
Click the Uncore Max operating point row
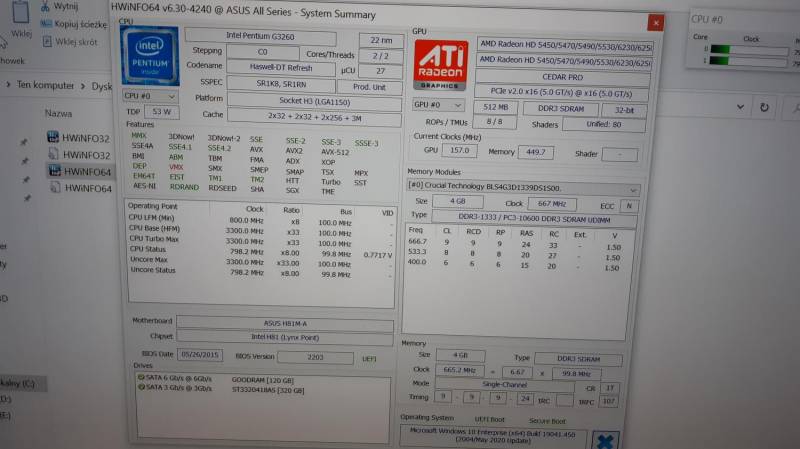[x=261, y=261]
